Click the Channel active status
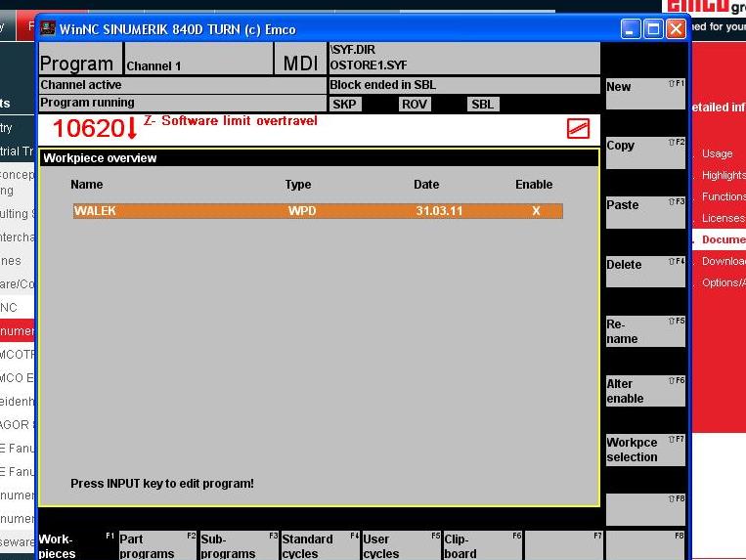746x560 pixels. (182, 85)
